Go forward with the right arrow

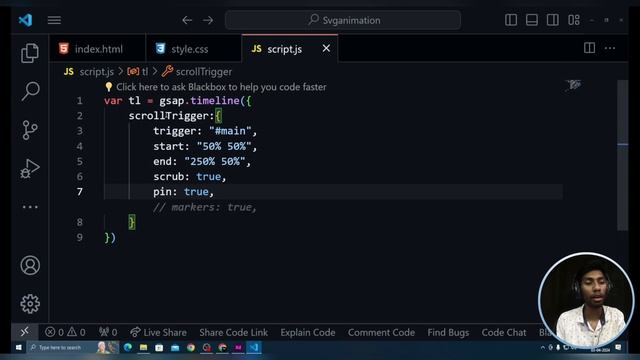tap(208, 20)
